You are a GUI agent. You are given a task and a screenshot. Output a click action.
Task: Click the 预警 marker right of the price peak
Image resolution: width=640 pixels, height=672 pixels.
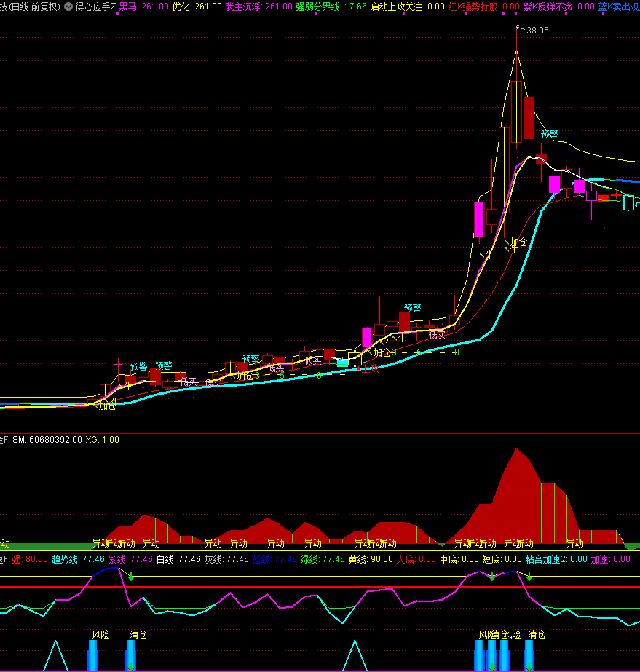(x=549, y=134)
